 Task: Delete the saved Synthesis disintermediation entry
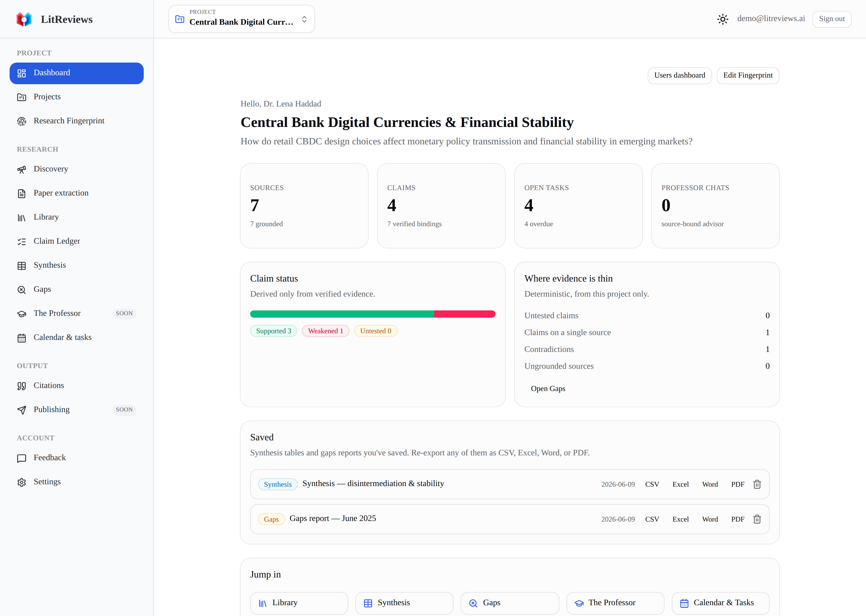tap(757, 484)
